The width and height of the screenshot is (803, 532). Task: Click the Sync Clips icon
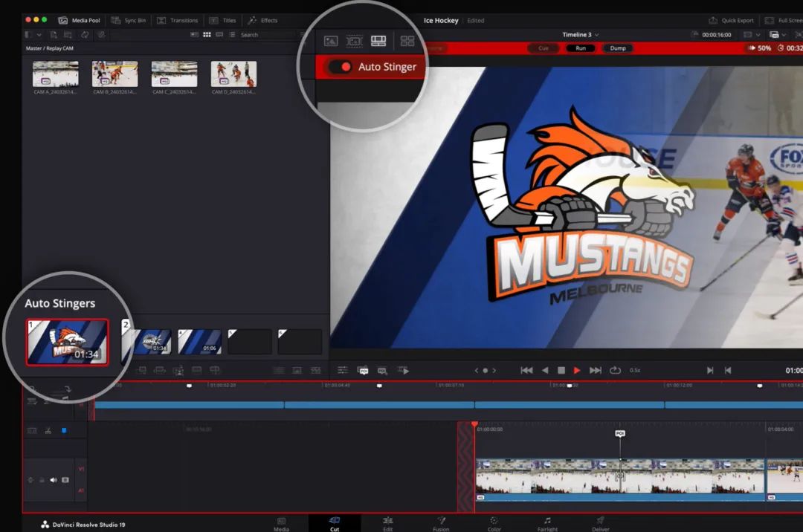(85, 35)
